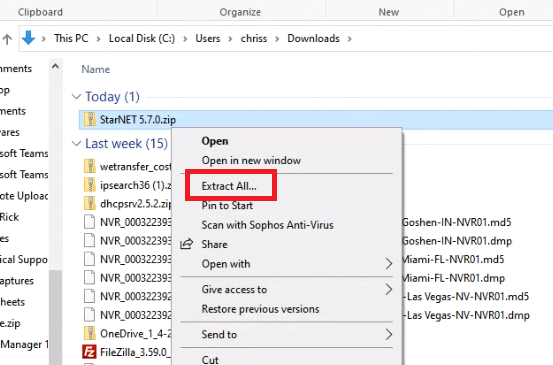Click the zip icon of StarNET 5.7.0.zip
The image size is (553, 365).
pos(90,119)
